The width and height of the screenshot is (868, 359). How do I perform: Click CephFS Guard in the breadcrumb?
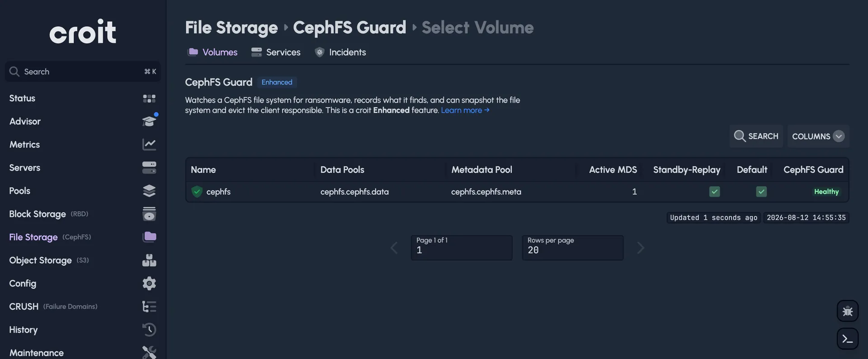coord(349,28)
